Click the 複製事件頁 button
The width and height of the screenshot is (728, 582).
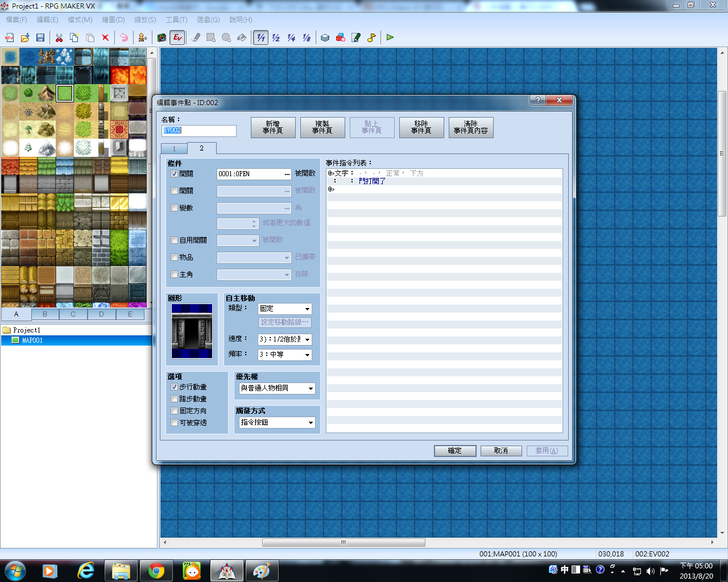click(x=322, y=127)
